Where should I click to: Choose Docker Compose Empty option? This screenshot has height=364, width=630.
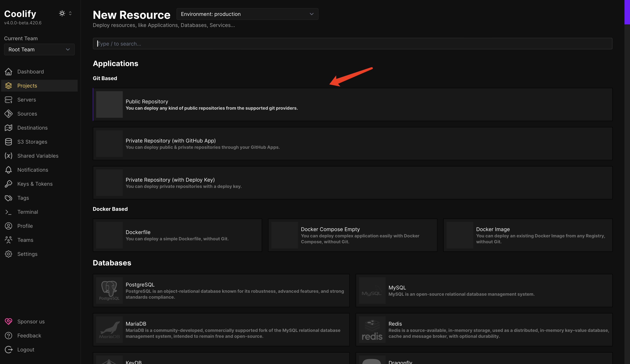click(x=352, y=235)
